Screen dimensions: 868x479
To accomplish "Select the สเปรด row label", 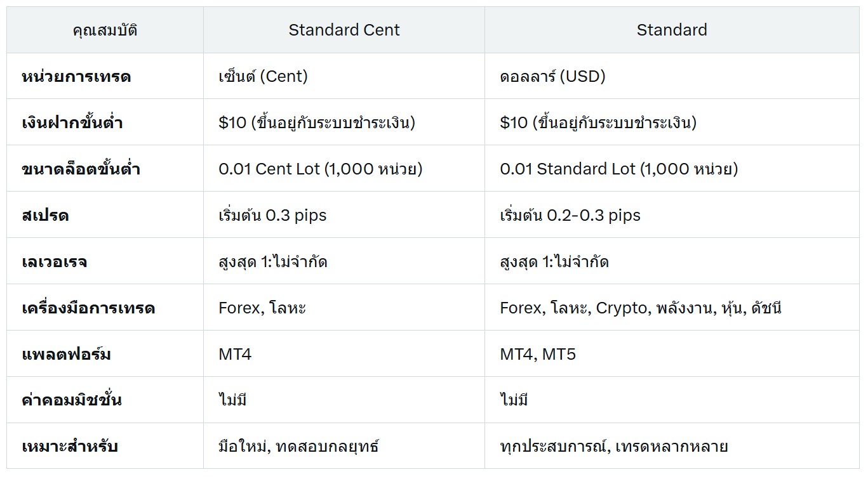I will 45,215.
